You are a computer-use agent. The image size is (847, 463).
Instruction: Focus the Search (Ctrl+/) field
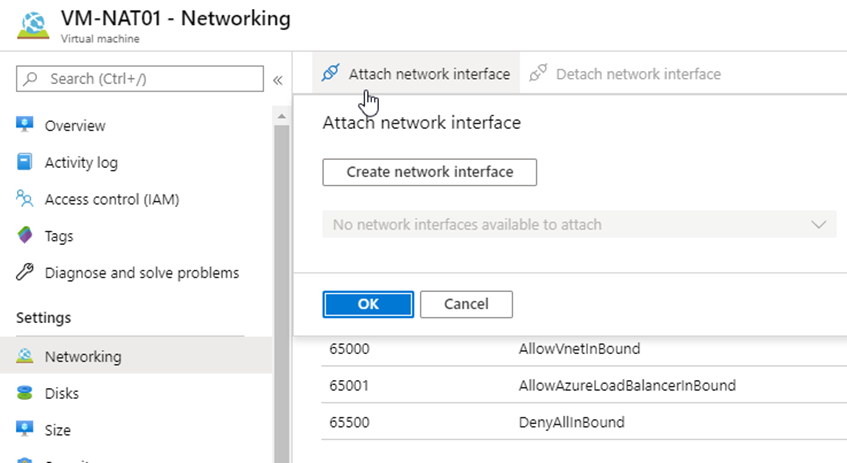[140, 79]
